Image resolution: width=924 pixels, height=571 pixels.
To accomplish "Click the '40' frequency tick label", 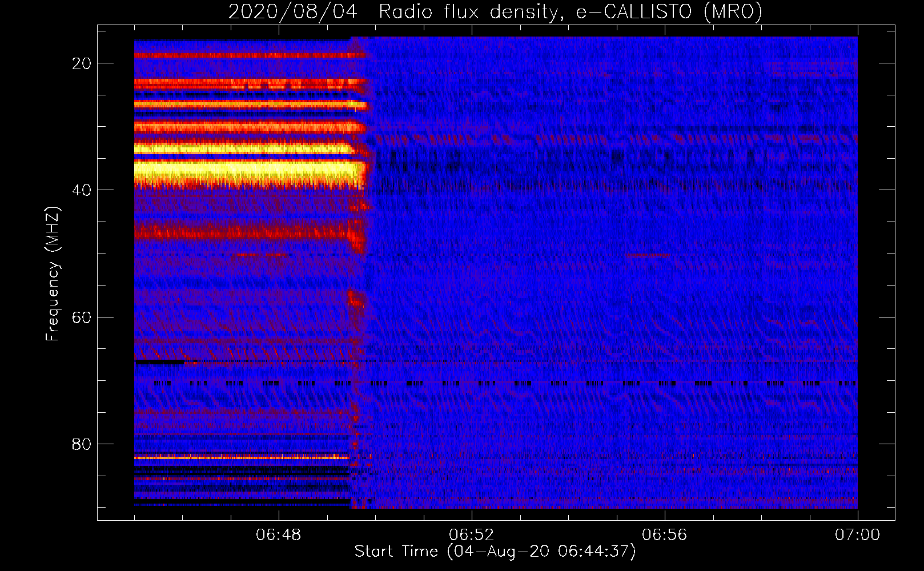I will (x=82, y=190).
